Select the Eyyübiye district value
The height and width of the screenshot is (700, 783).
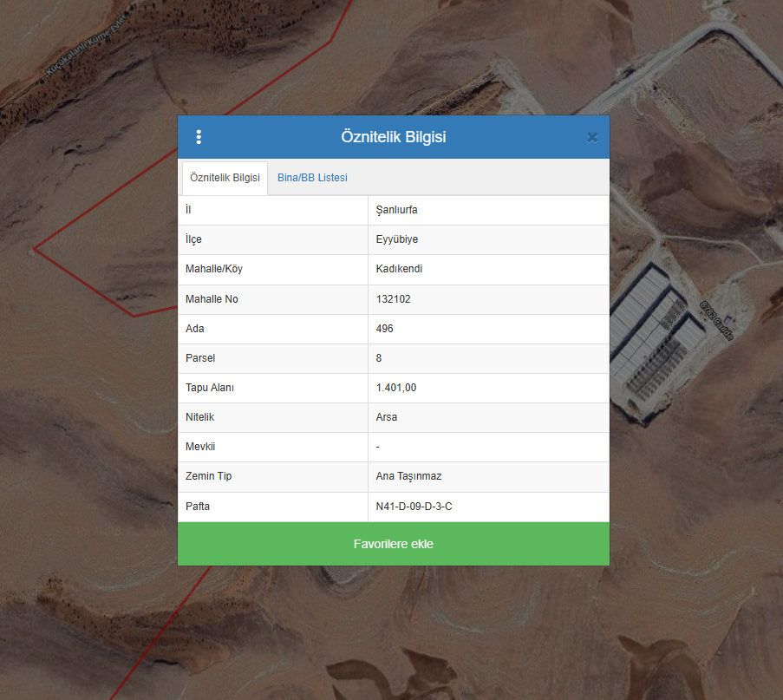coord(397,239)
